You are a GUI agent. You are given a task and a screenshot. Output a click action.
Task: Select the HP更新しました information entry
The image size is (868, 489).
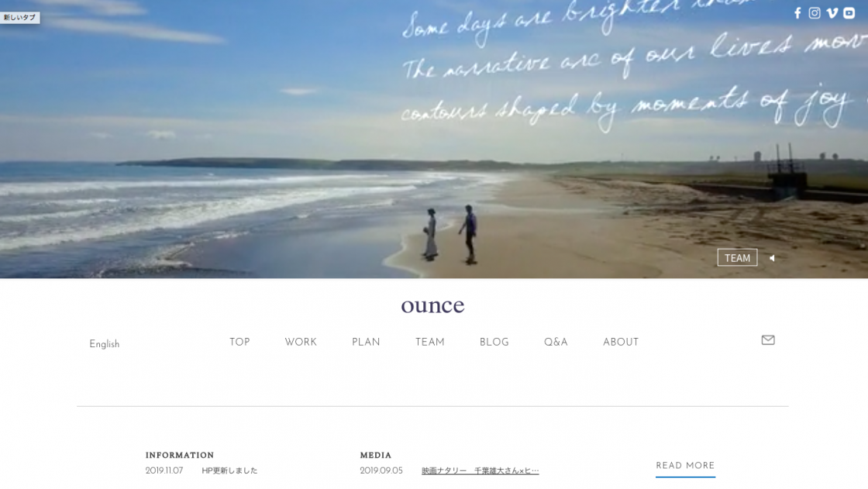pyautogui.click(x=229, y=470)
